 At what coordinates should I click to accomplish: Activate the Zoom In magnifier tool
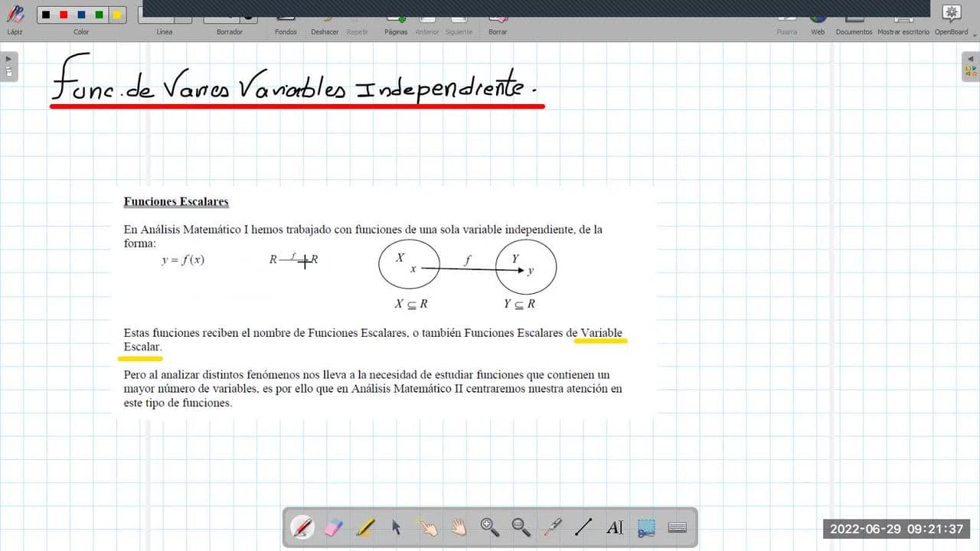point(489,527)
